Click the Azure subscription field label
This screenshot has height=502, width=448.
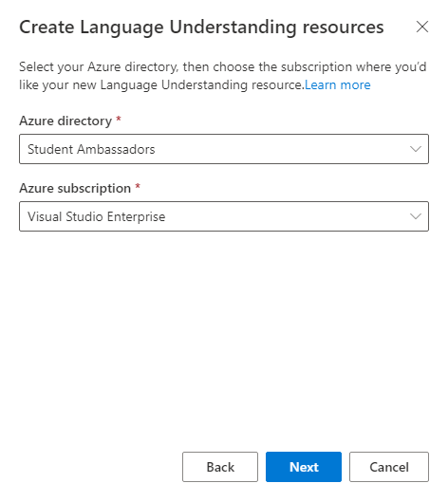(75, 188)
